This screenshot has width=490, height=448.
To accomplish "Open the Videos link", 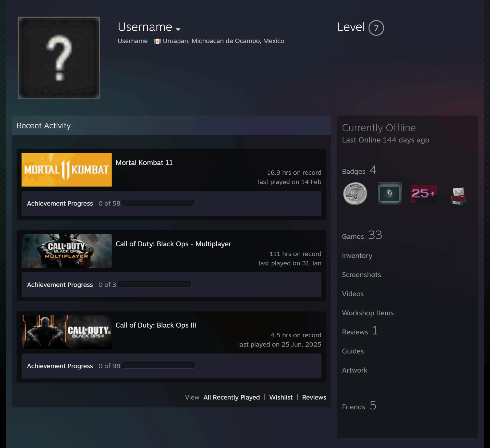I will pyautogui.click(x=353, y=294).
